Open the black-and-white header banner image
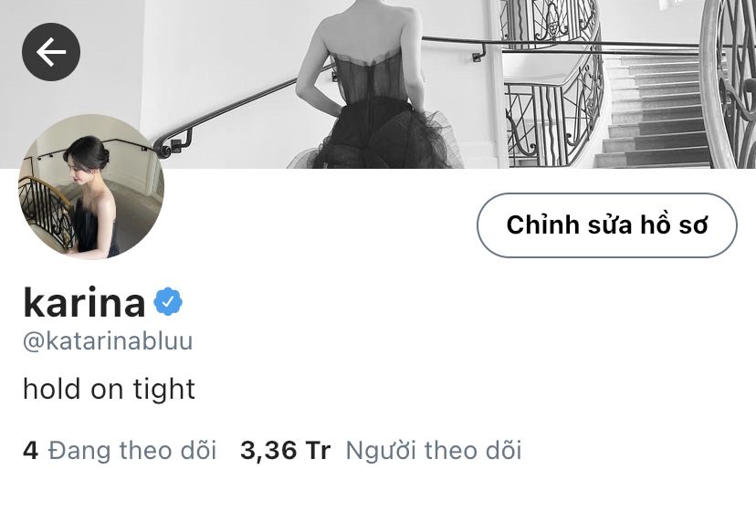756x532 pixels. coord(378,84)
